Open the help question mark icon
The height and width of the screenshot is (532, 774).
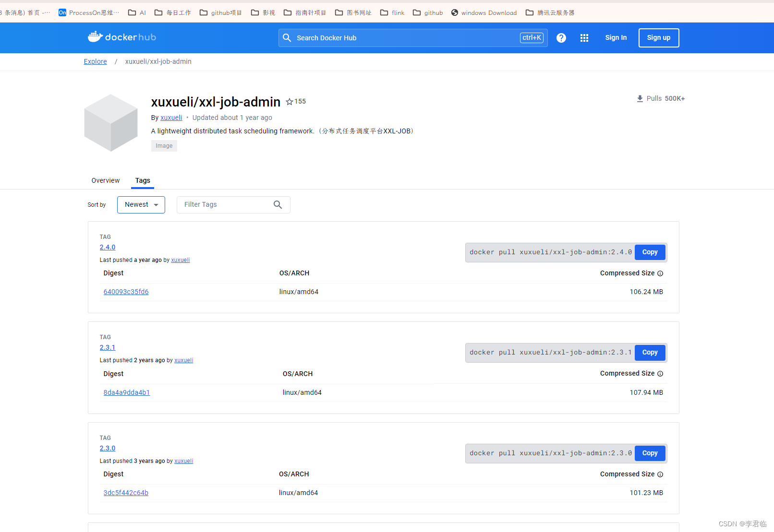coord(561,38)
